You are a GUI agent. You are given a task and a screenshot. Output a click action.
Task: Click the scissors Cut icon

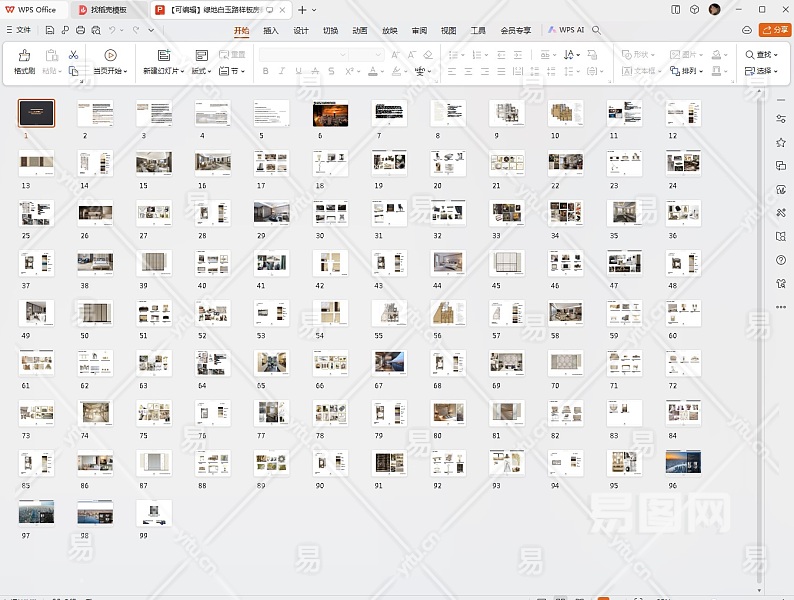(73, 55)
